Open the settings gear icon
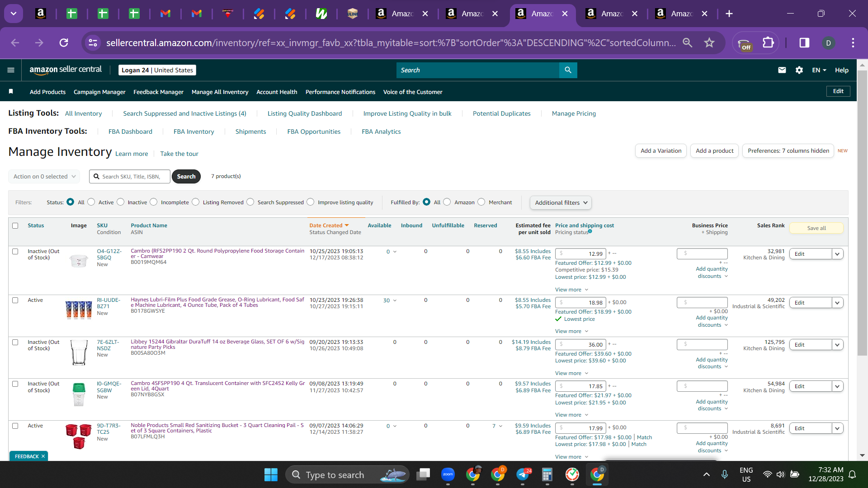The image size is (868, 488). [x=799, y=70]
